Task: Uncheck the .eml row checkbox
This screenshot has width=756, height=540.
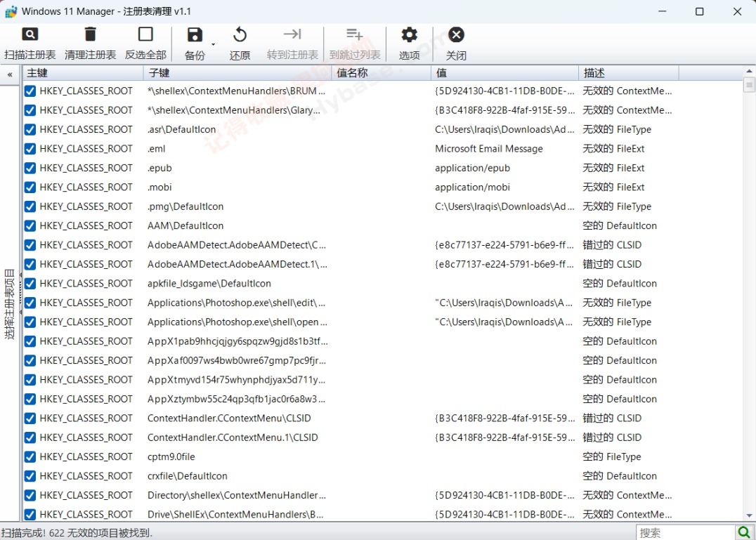Action: 30,149
